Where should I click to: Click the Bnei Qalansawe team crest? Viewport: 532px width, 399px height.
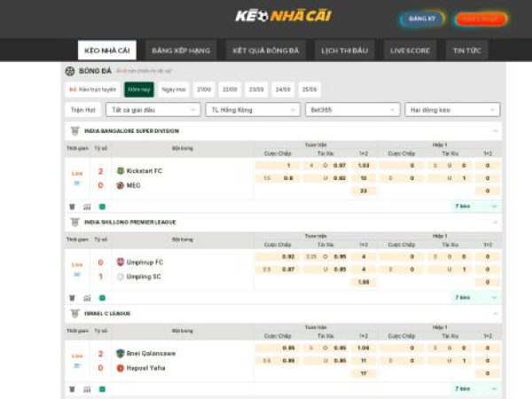pos(121,353)
